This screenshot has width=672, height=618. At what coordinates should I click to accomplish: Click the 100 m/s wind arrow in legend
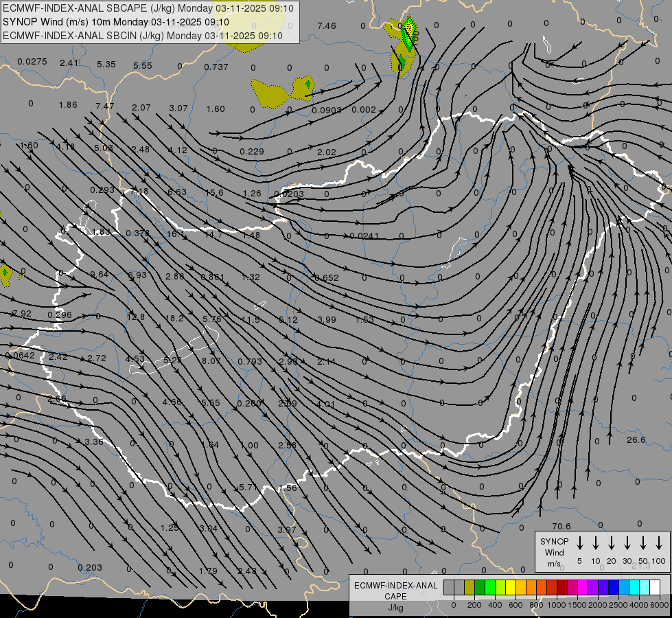pyautogui.click(x=659, y=543)
